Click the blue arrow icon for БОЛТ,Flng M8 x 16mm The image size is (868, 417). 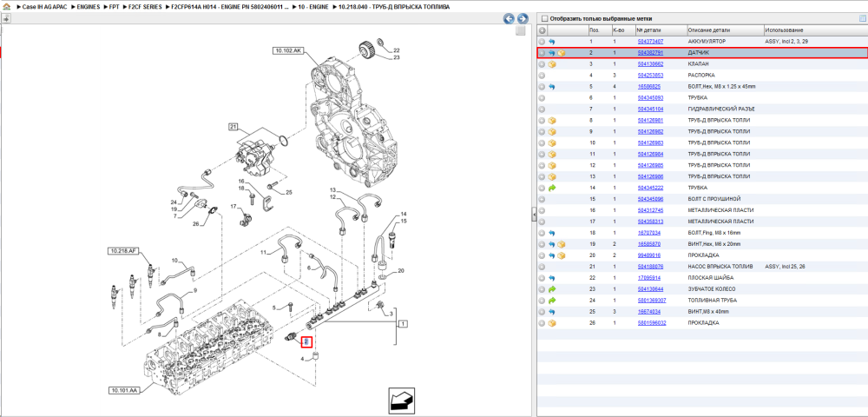(x=551, y=233)
